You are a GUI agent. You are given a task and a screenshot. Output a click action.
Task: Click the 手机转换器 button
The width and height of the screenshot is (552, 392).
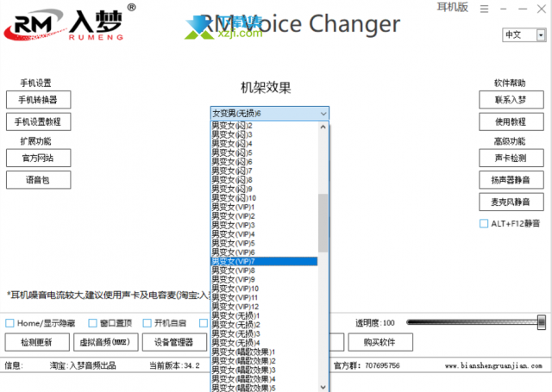pos(38,100)
